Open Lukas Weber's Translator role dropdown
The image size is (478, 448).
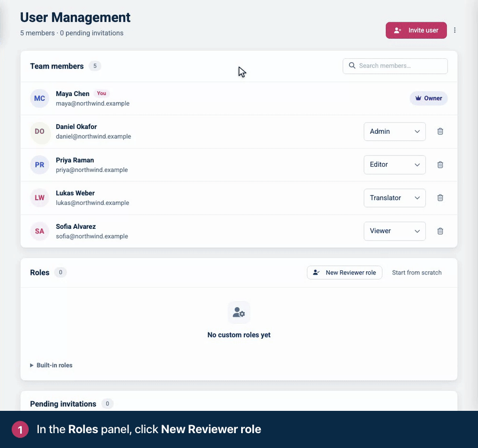click(395, 198)
